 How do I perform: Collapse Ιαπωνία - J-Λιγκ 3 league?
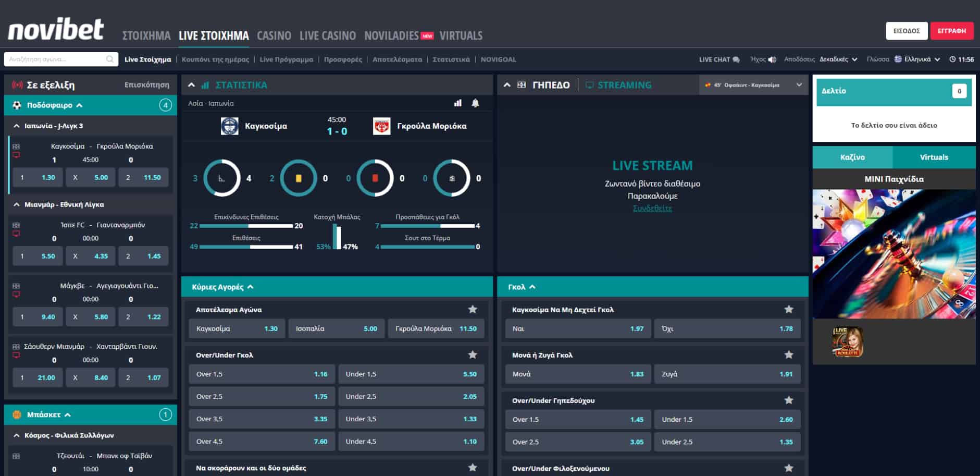pyautogui.click(x=17, y=126)
